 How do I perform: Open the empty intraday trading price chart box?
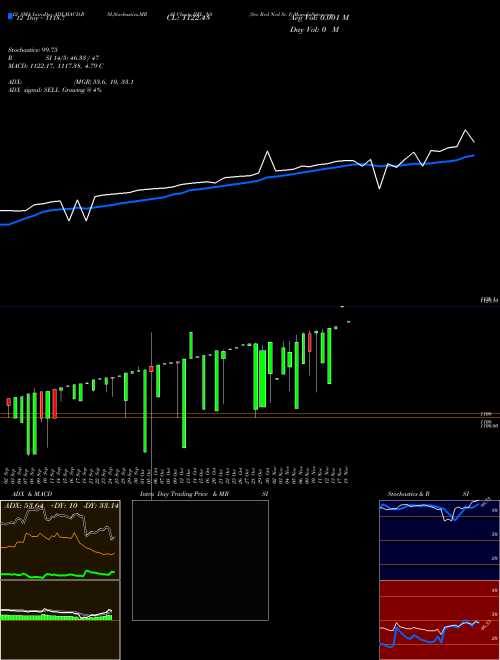pos(200,560)
